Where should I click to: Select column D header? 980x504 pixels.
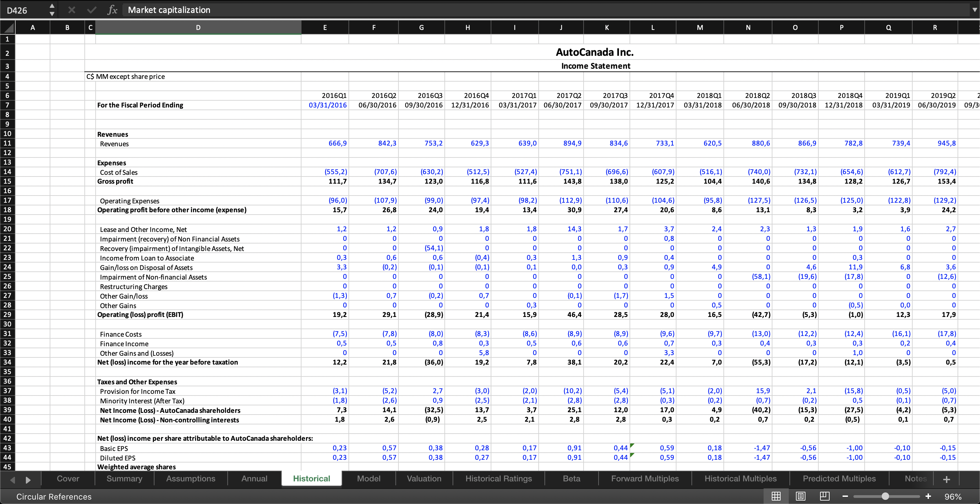pyautogui.click(x=198, y=28)
